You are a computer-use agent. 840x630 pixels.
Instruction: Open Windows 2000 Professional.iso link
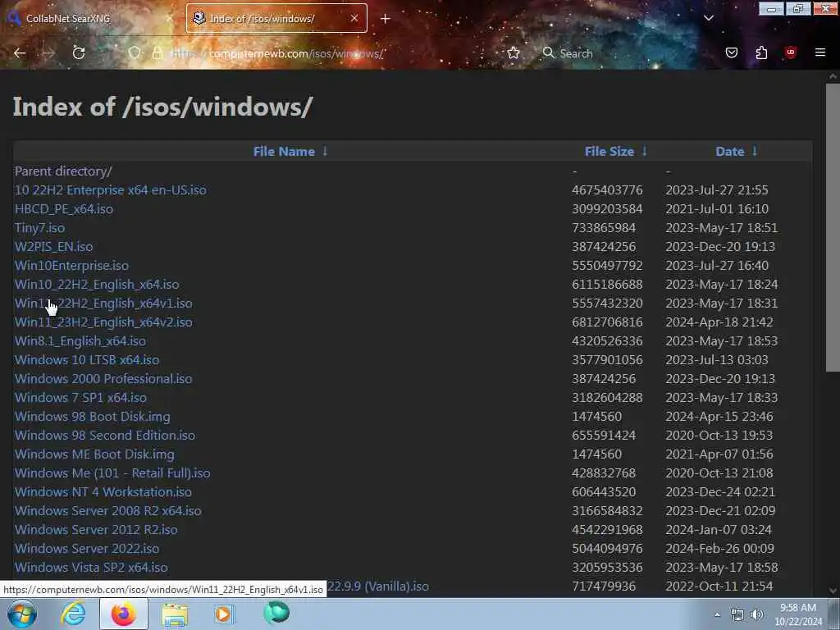[103, 379]
